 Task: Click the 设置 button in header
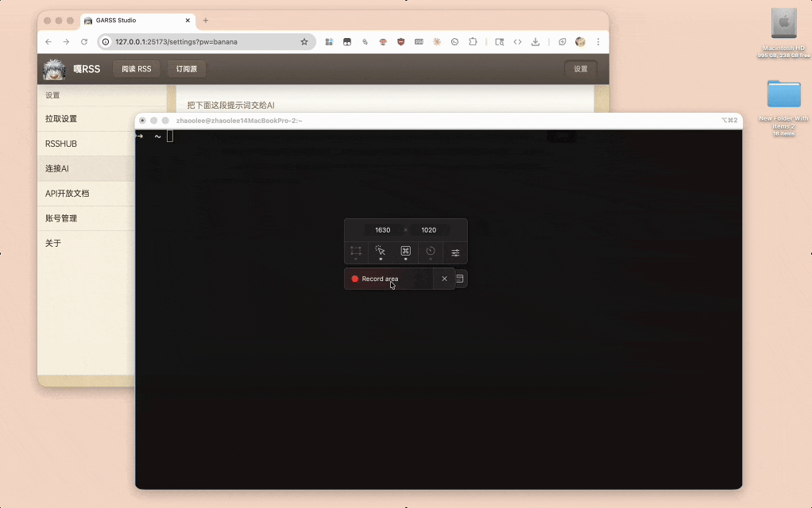coord(581,69)
